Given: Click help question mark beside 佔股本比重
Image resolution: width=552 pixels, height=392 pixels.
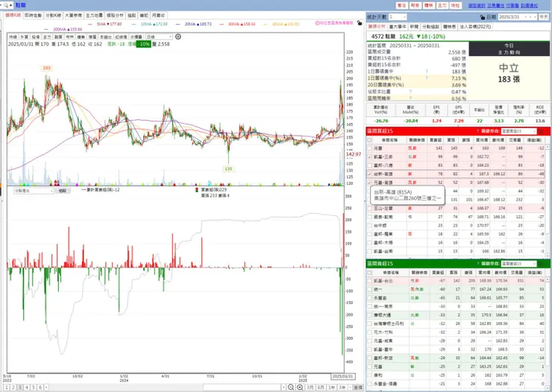Looking at the screenshot, I should pyautogui.click(x=410, y=92).
